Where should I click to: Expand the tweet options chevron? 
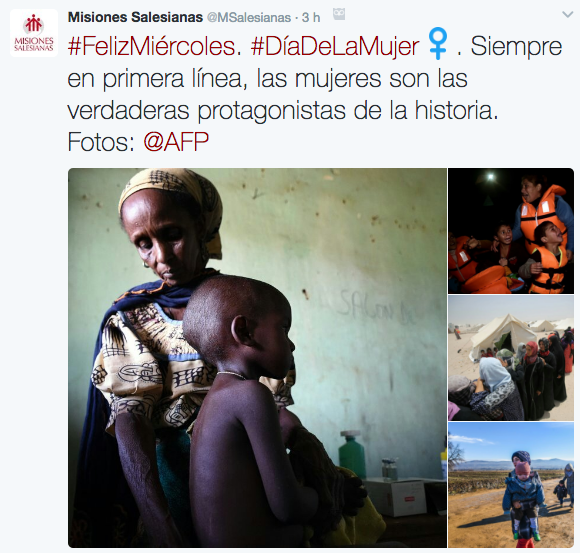(x=567, y=15)
